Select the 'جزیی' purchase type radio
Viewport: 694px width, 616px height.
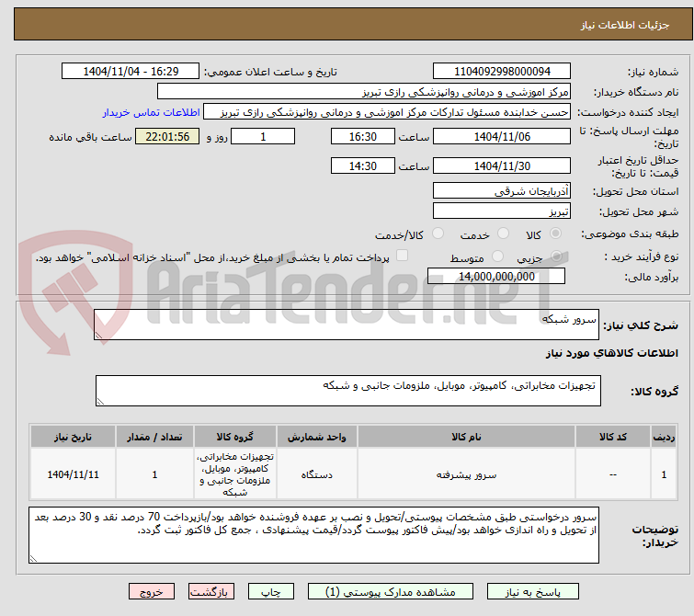coord(556,256)
